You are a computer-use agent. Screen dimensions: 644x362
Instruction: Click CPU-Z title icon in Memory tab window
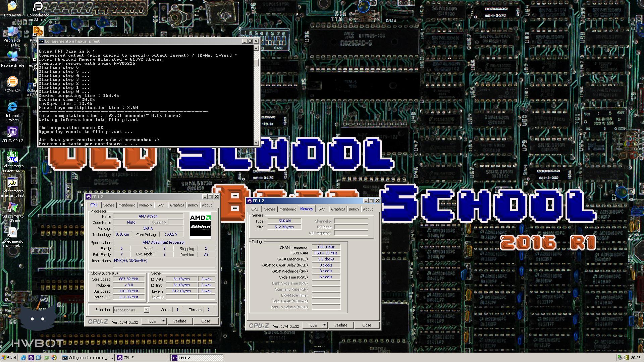tap(250, 201)
